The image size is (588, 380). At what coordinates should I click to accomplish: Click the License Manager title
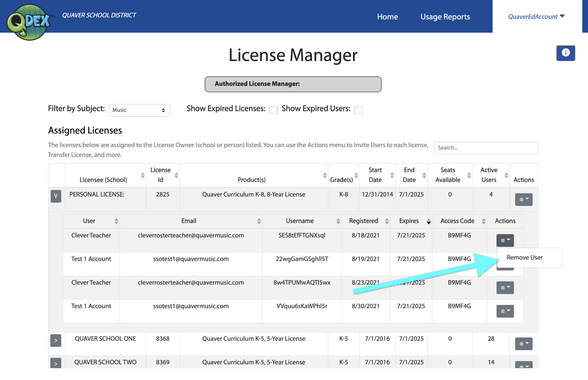[293, 55]
